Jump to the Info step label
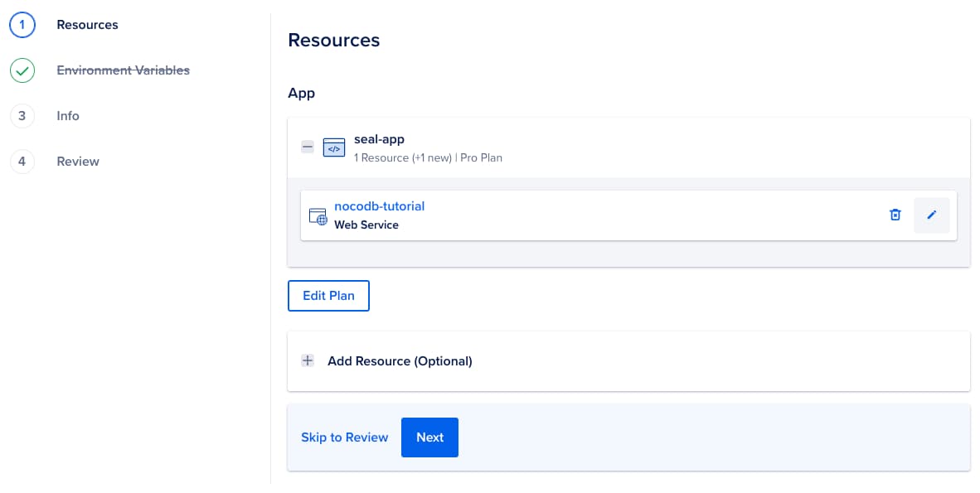Image resolution: width=980 pixels, height=493 pixels. click(x=68, y=116)
